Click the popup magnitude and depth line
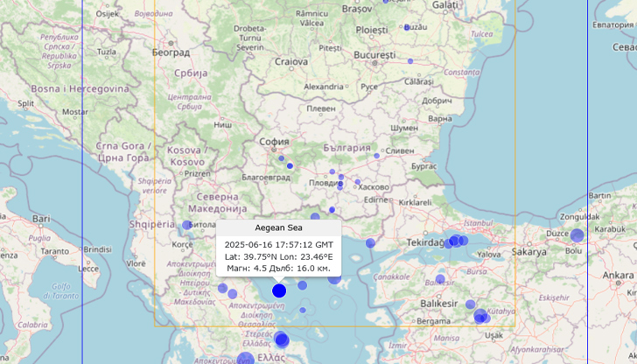 point(278,269)
